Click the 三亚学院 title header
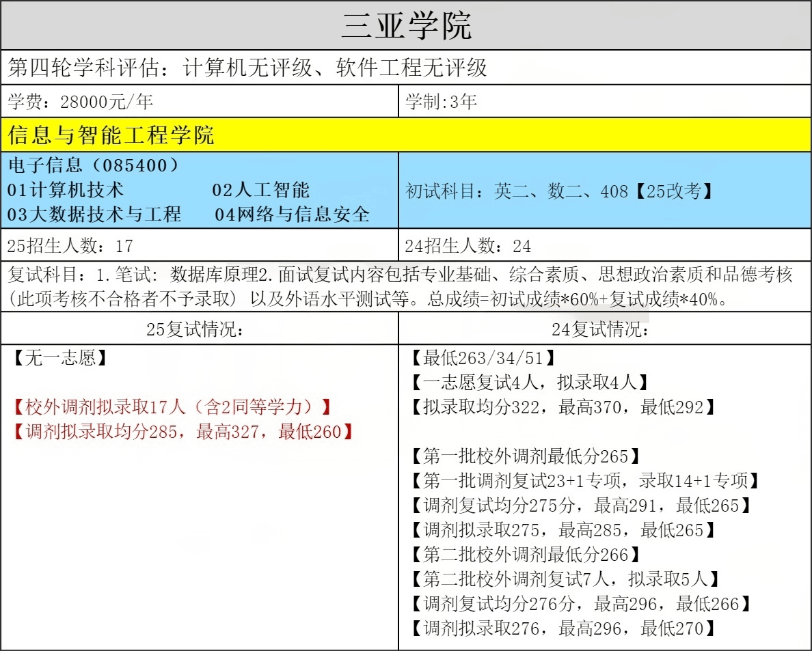This screenshot has height=651, width=812. tap(406, 26)
